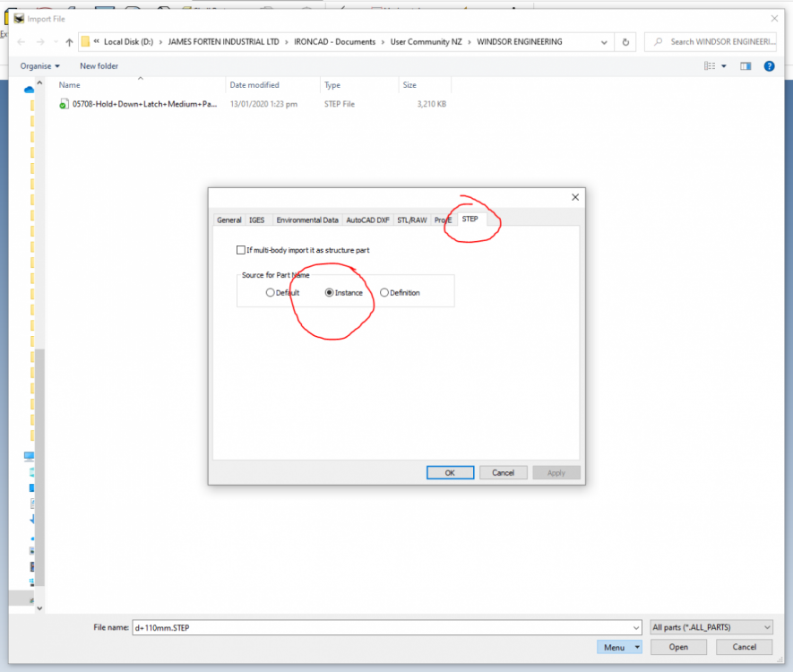
Task: Select This PC monitor icon in sidebar
Action: (x=30, y=456)
